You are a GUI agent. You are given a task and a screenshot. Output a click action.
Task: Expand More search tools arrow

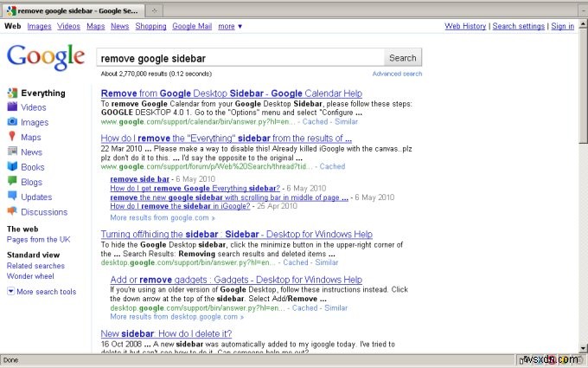pos(11,291)
